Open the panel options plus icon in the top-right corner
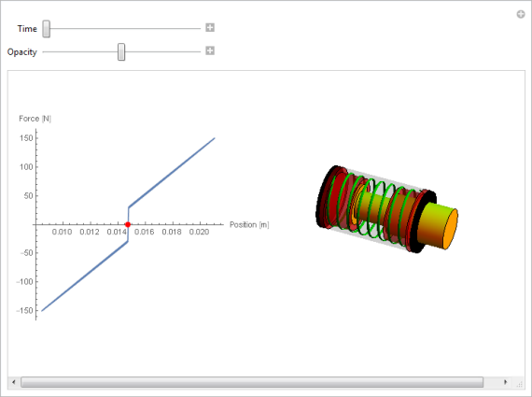The image size is (532, 397). 521,14
